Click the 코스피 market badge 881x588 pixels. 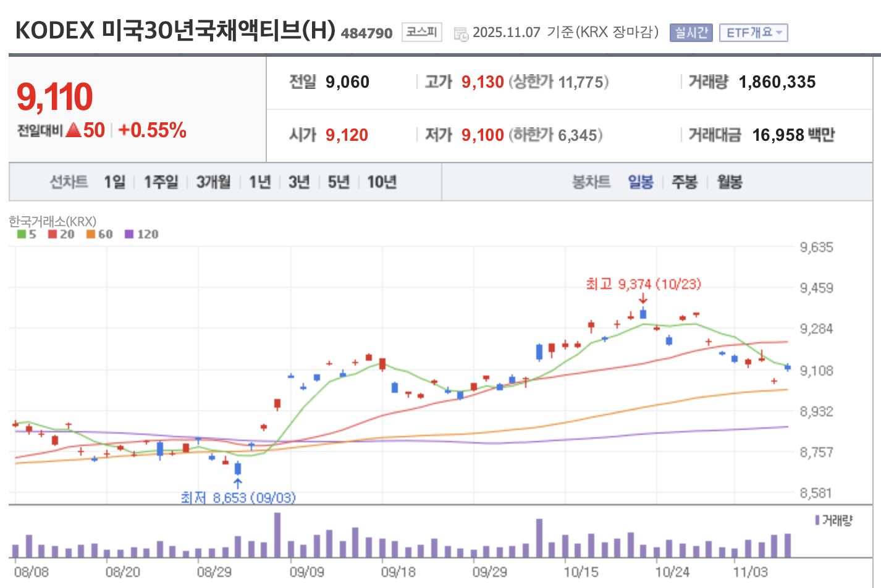click(421, 32)
